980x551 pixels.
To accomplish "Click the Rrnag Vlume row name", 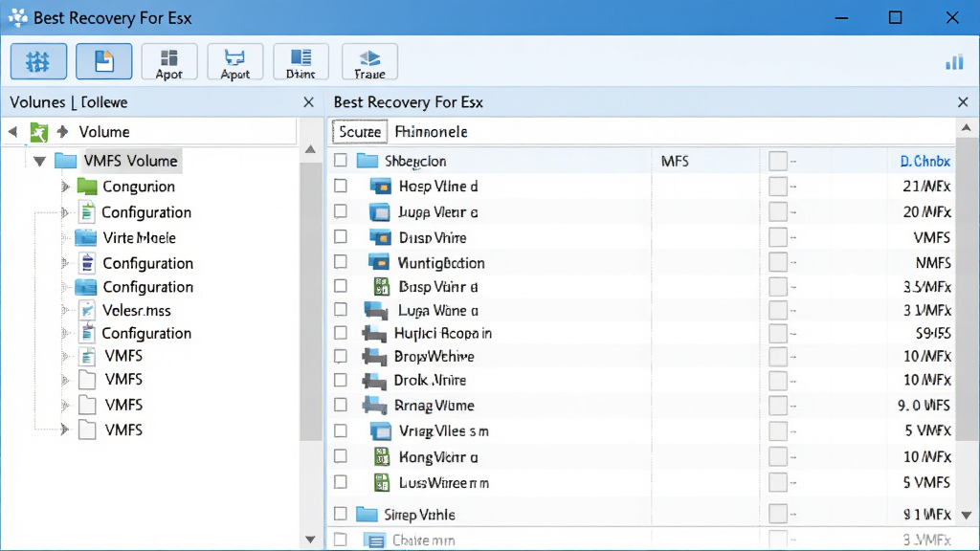I will [x=434, y=406].
